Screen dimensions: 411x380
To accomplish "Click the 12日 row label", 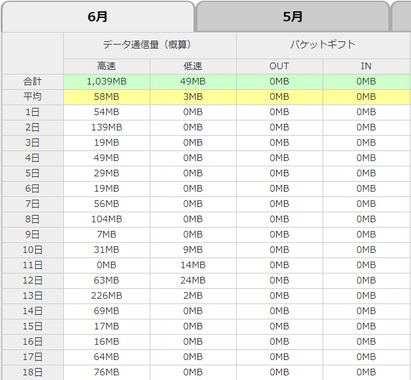I will [33, 281].
